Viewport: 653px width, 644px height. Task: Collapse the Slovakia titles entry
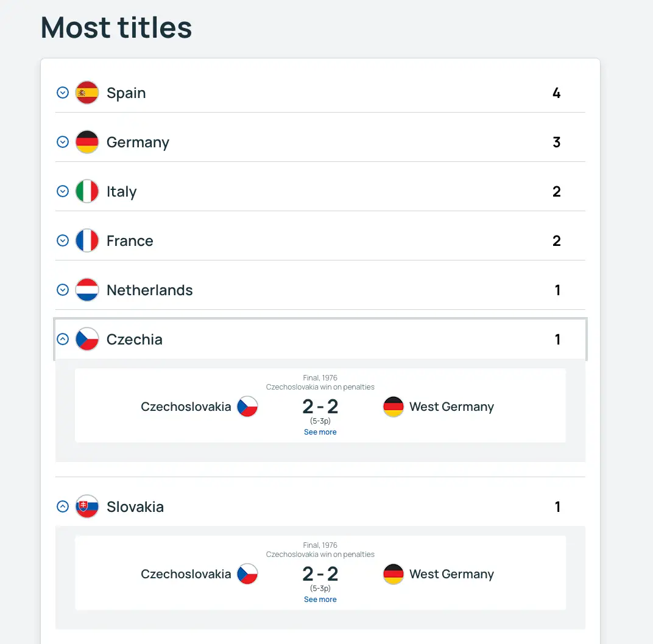pyautogui.click(x=62, y=506)
